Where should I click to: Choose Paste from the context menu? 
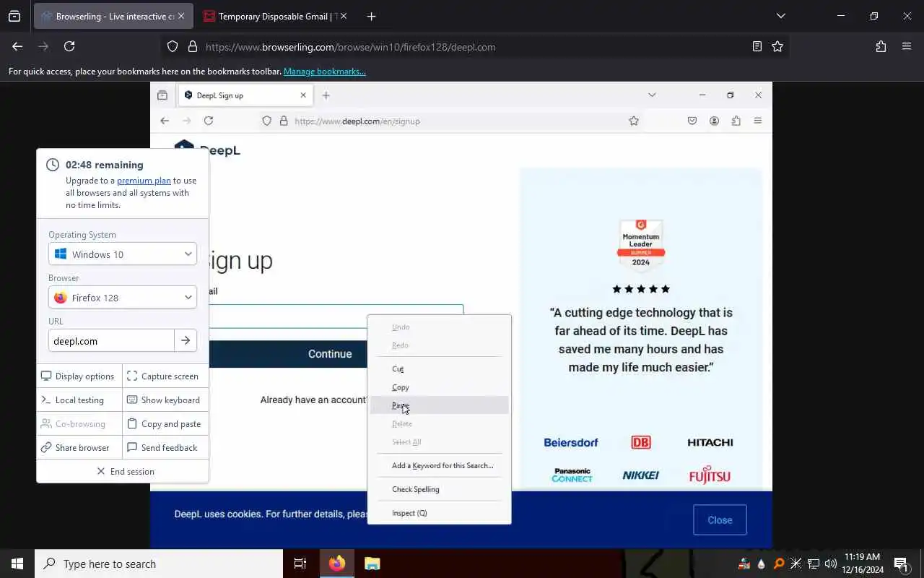point(439,405)
